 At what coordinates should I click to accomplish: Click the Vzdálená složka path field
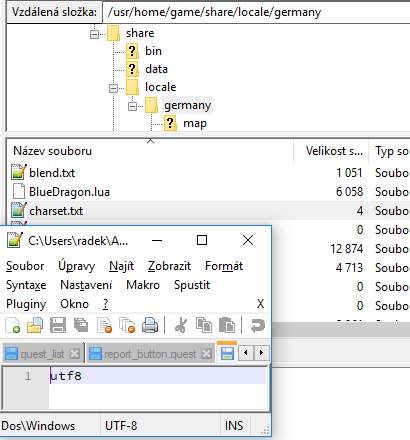click(x=256, y=12)
